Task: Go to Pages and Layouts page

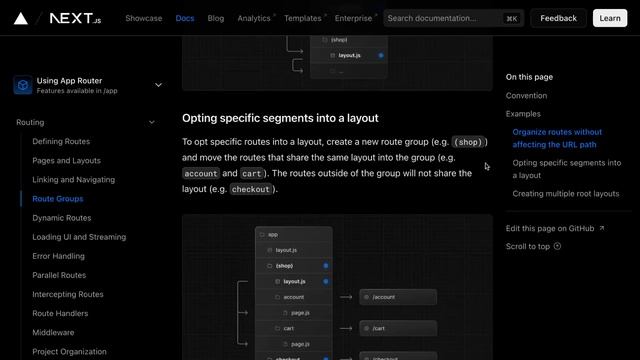Action: (x=67, y=160)
